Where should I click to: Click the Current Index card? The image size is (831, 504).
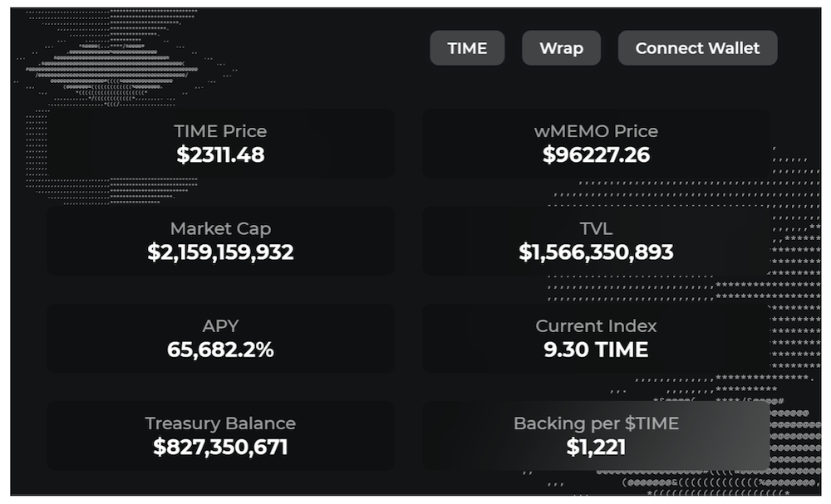coord(596,338)
